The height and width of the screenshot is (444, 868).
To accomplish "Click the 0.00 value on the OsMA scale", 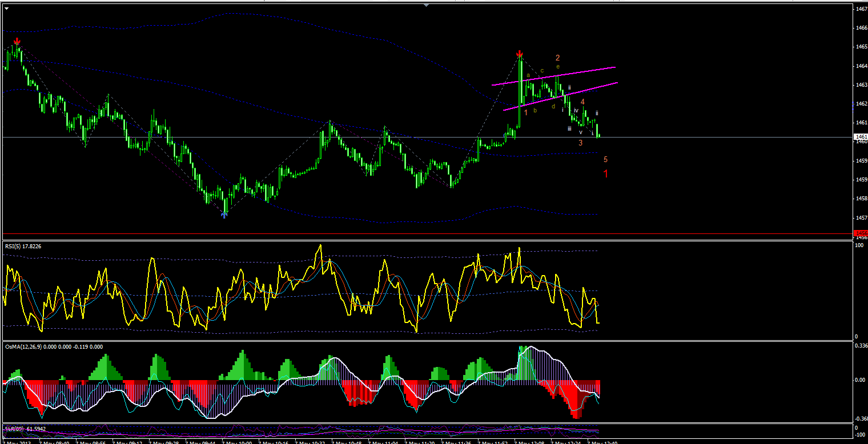I will [861, 380].
